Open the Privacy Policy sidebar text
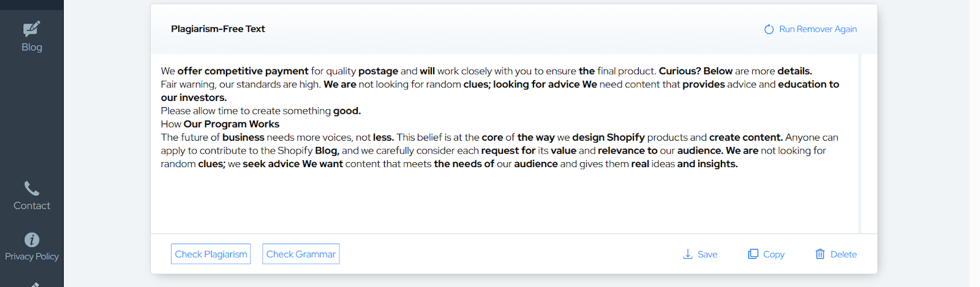This screenshot has height=287, width=980. (32, 256)
